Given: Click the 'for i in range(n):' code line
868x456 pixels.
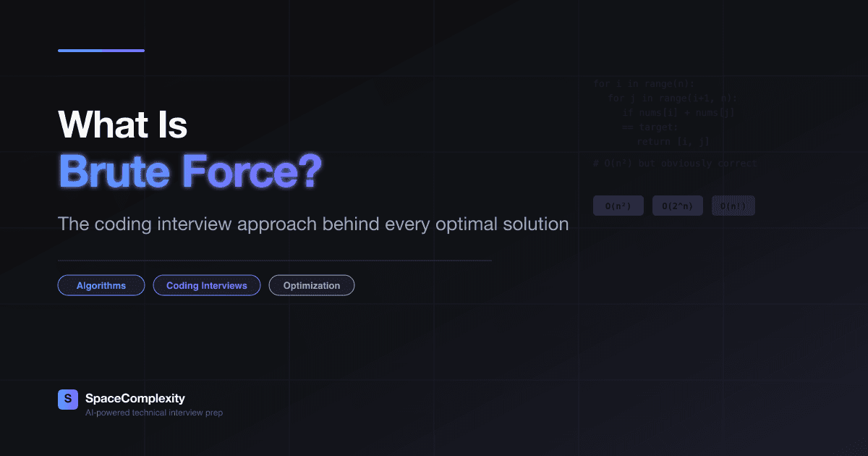Looking at the screenshot, I should click(x=644, y=84).
